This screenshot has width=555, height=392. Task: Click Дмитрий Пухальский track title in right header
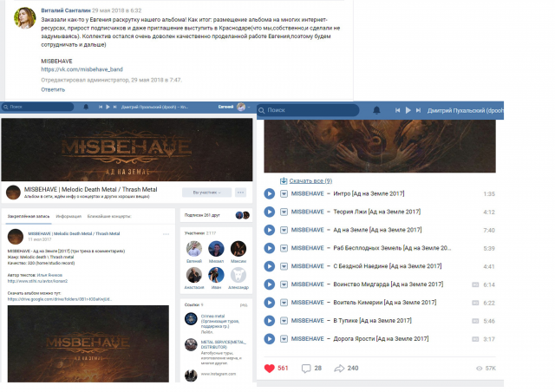tap(465, 111)
